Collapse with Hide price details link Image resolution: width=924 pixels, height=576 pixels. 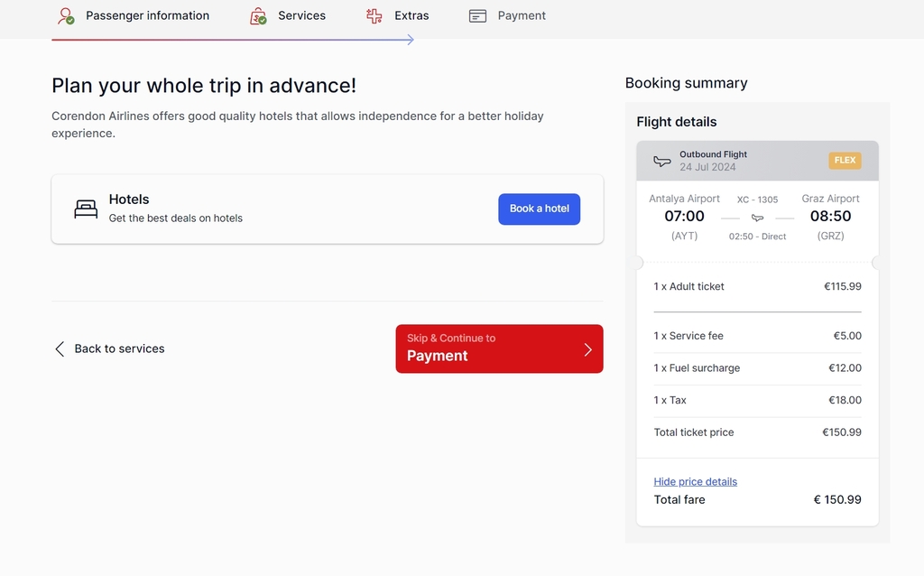click(x=696, y=482)
